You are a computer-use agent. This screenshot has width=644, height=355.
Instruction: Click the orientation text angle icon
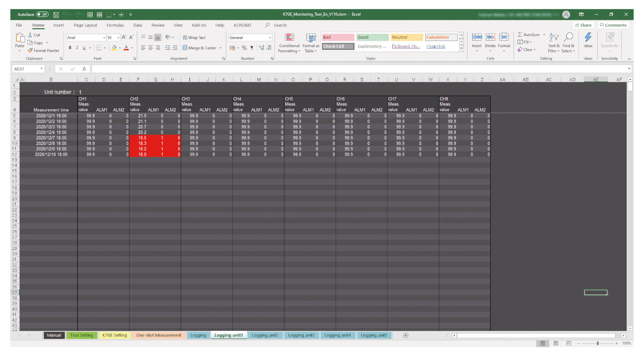click(168, 37)
